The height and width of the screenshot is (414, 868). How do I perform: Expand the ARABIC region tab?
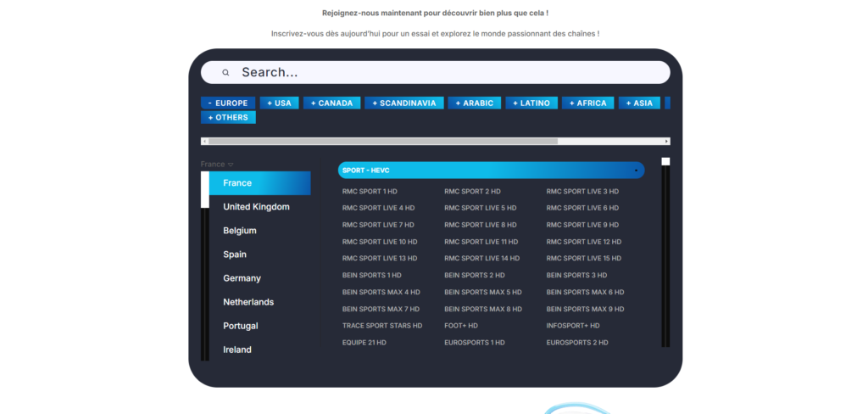pyautogui.click(x=475, y=103)
